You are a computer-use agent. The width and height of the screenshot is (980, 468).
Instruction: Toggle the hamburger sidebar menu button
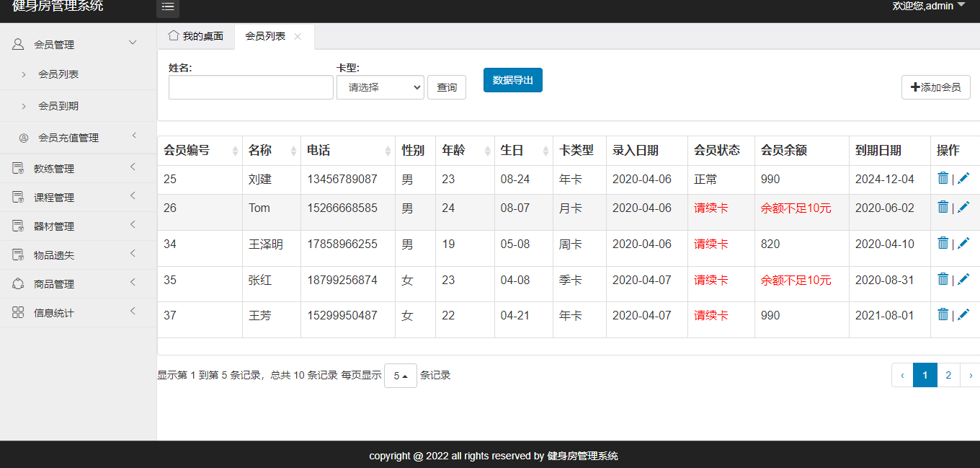point(168,6)
